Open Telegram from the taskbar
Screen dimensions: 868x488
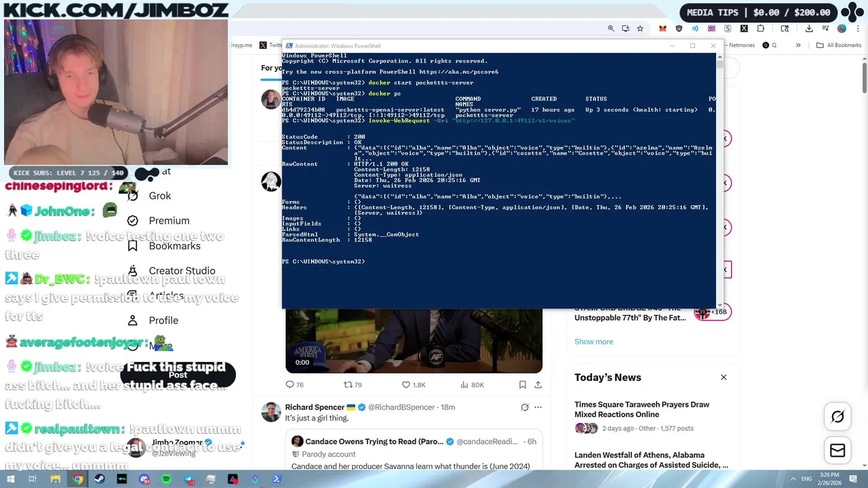click(189, 479)
